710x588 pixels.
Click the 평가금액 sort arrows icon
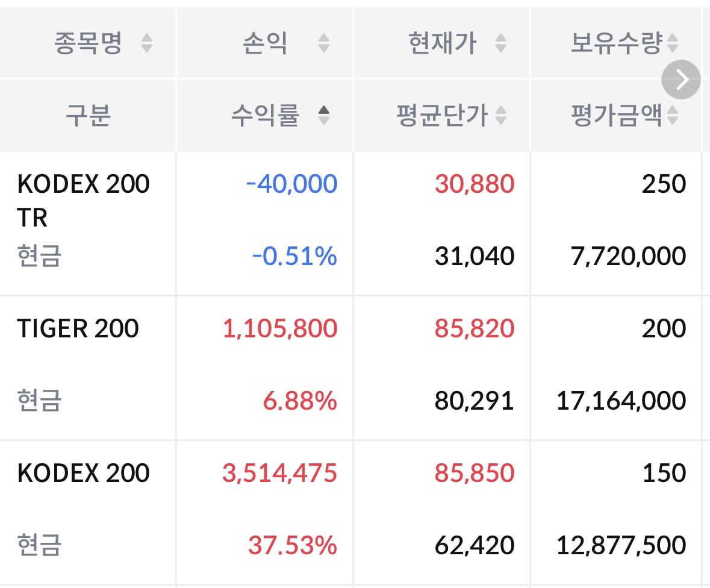(x=672, y=115)
